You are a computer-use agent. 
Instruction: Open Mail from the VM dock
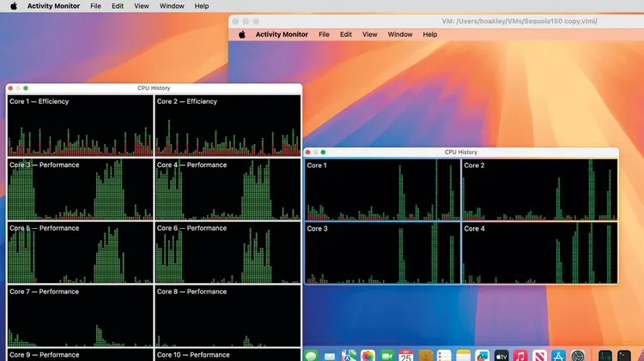pos(330,356)
